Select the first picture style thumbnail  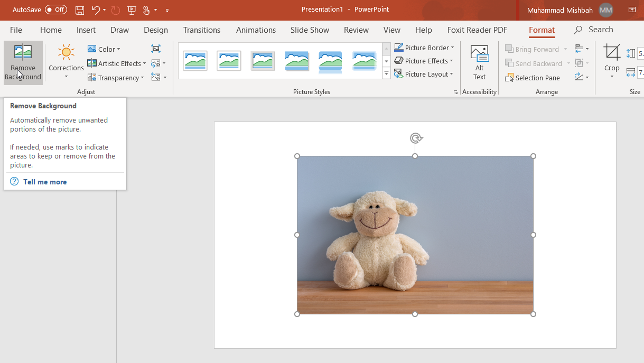[x=195, y=61]
